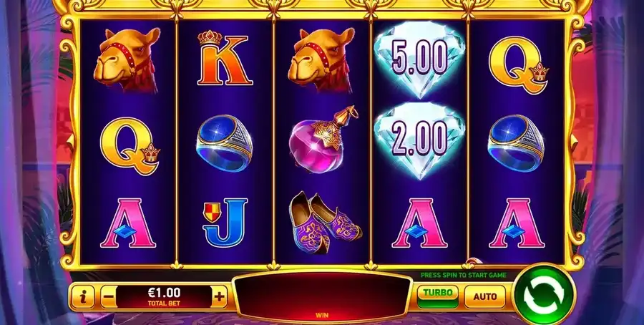
Task: Open the game info 'i' button
Action: click(82, 296)
